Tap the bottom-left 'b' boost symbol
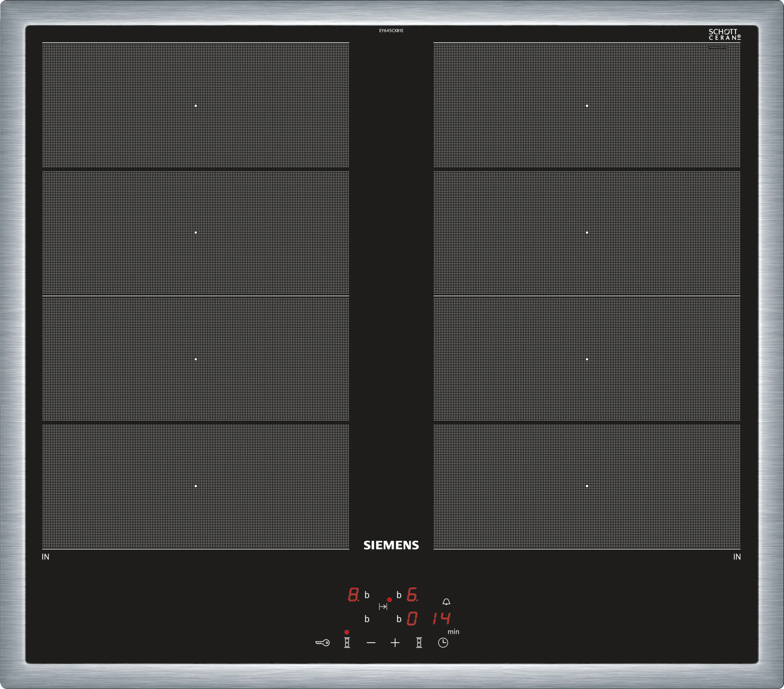Viewport: 784px width, 689px height. pos(367,619)
